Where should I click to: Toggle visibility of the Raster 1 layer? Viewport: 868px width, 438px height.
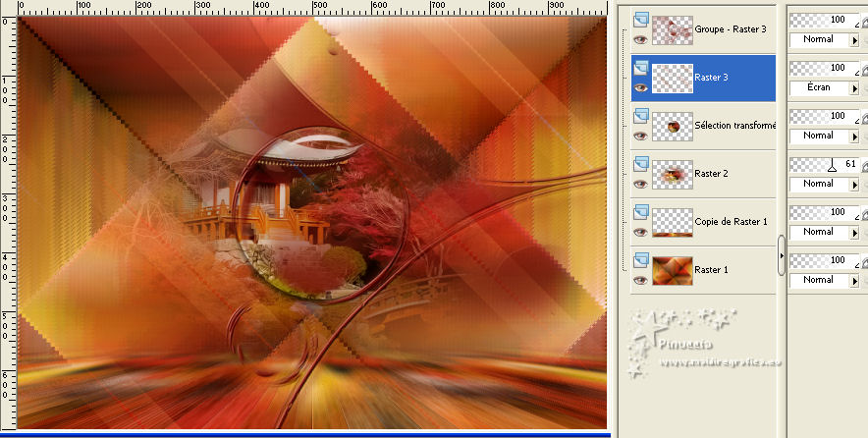pos(640,281)
